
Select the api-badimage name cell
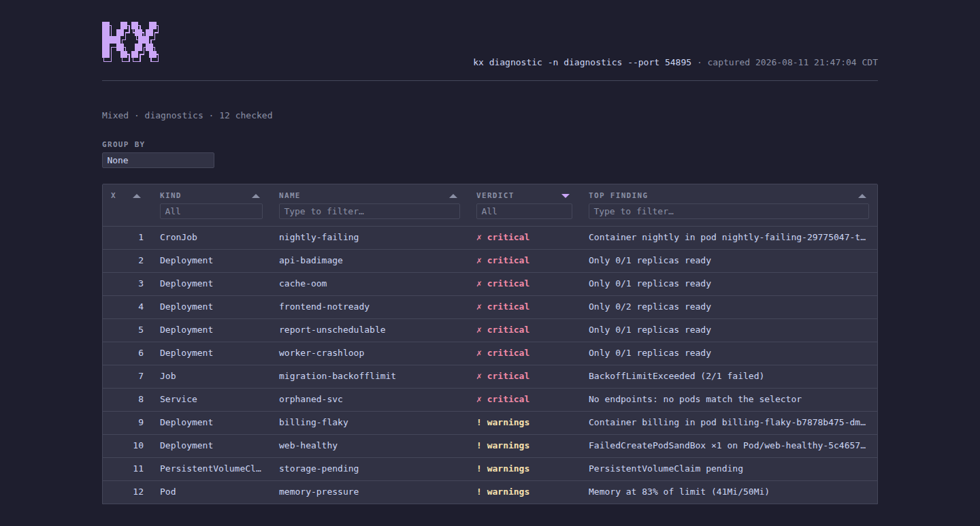click(x=311, y=261)
